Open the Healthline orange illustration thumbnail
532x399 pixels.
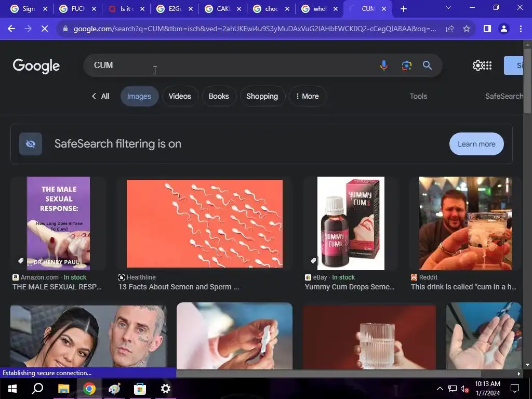205,223
